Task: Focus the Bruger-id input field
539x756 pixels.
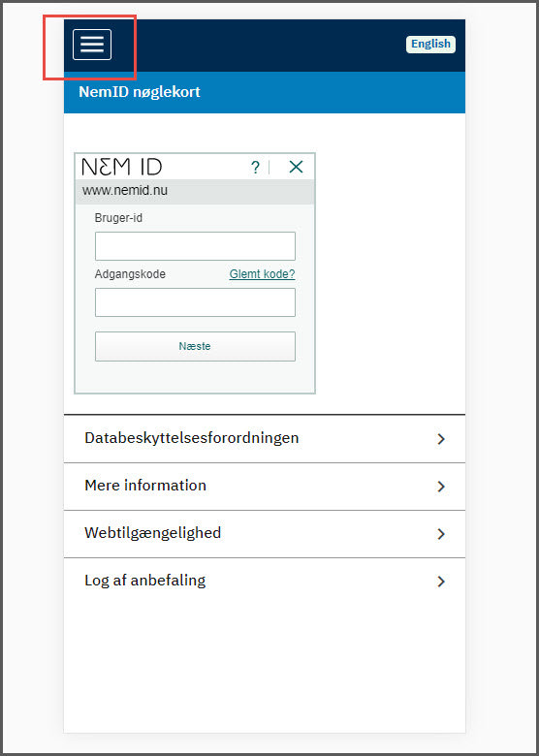Action: [x=195, y=246]
